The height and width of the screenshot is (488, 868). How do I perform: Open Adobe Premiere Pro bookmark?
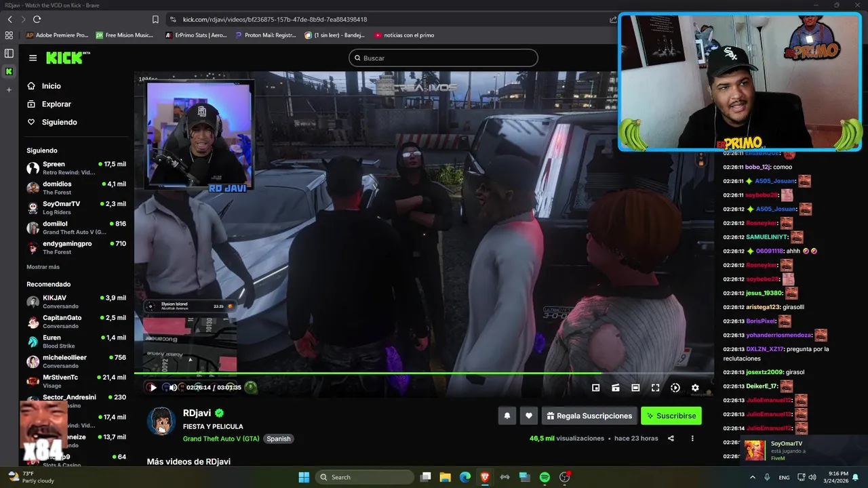click(x=58, y=35)
